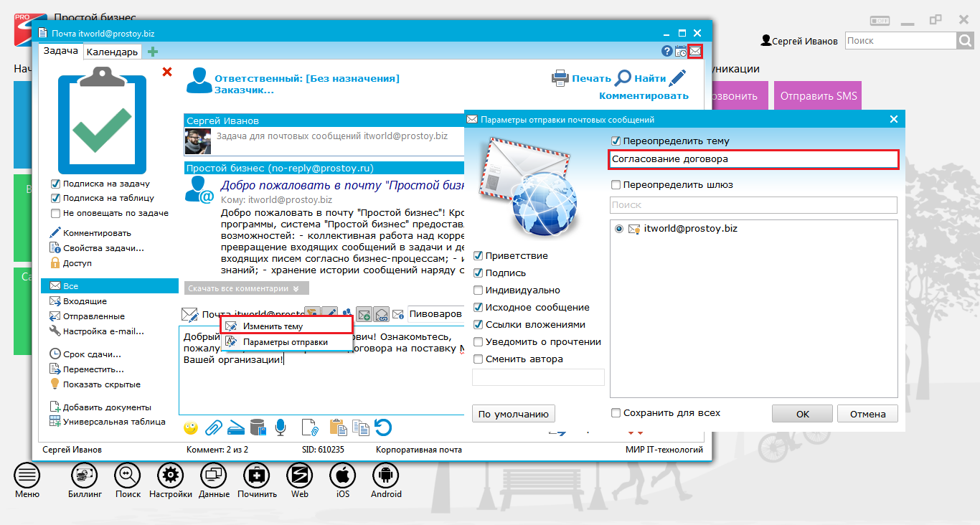Toggle Исходное сообщение checkbox

click(478, 308)
